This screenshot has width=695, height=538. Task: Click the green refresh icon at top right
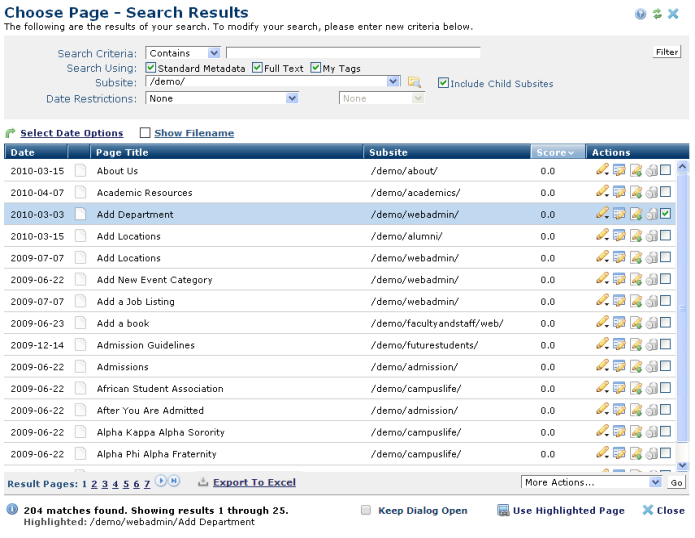pos(657,14)
